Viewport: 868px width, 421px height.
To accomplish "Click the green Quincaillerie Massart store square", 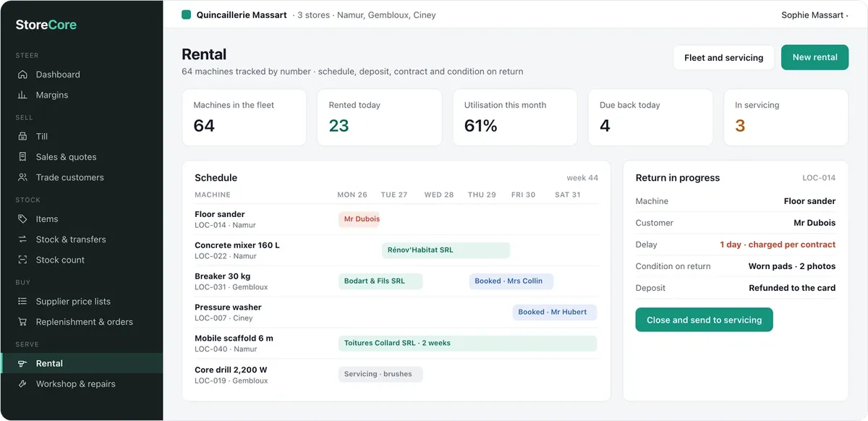I will pyautogui.click(x=186, y=14).
